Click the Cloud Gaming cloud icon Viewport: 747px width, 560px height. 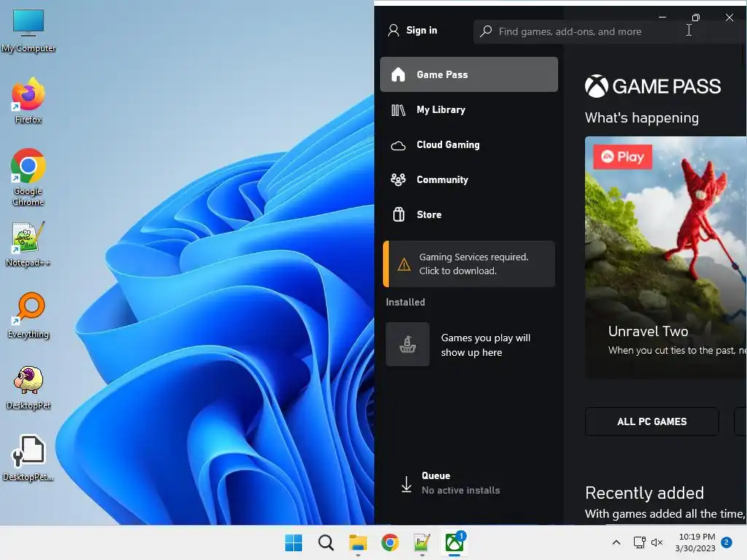pos(398,146)
